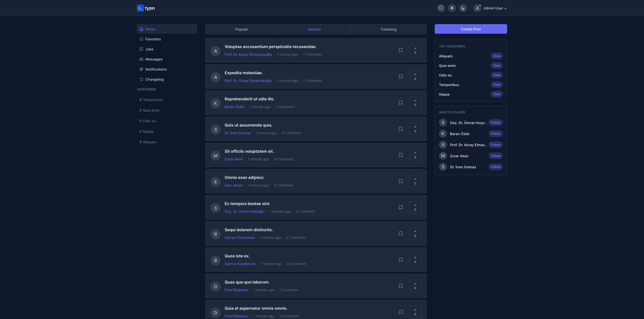Bookmark the 'Expedita molestiae.' post
This screenshot has height=319, width=644.
[400, 76]
